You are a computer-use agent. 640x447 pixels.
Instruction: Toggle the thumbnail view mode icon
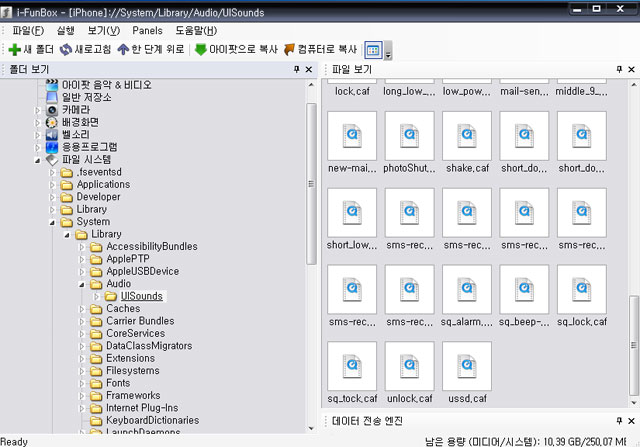(373, 50)
